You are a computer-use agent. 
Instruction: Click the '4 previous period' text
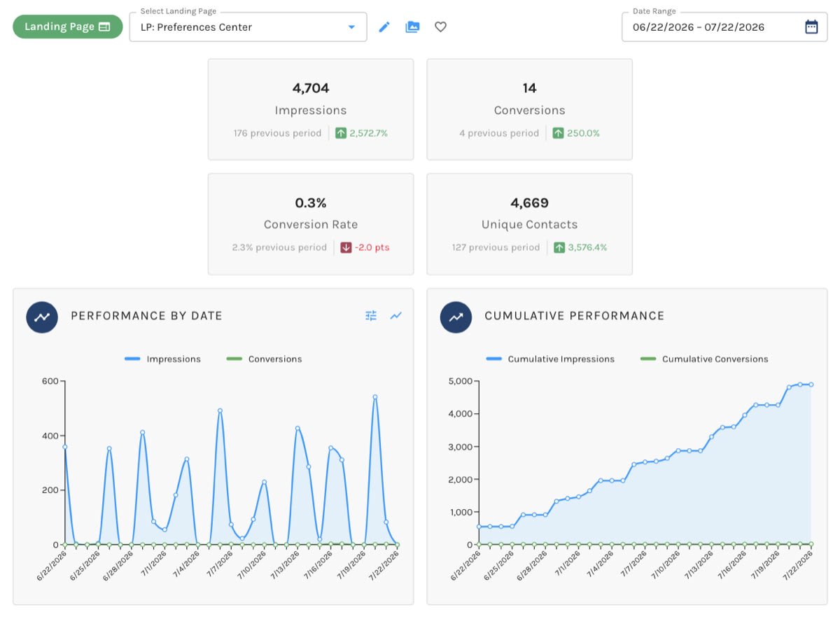[499, 133]
